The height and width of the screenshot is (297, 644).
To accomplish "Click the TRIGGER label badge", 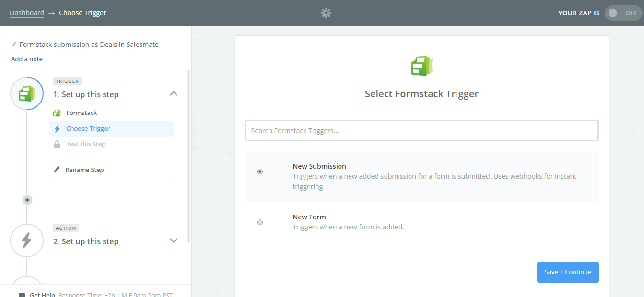I will pos(67,81).
